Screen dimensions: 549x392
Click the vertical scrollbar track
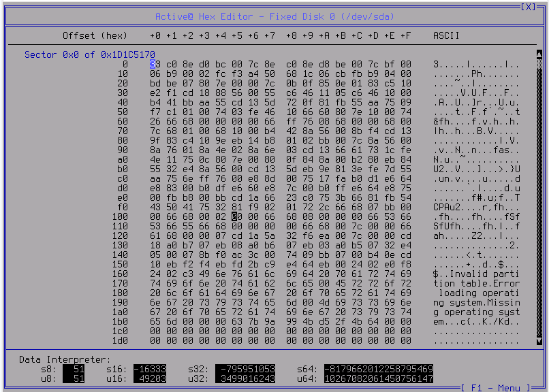539,197
